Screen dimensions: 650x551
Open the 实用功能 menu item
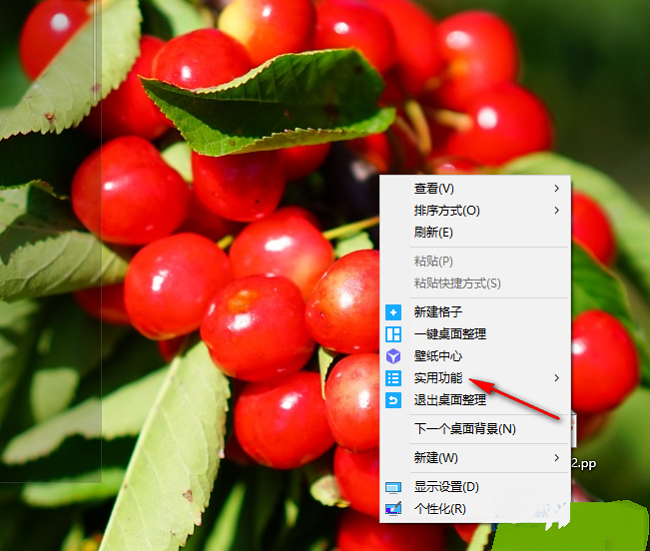tap(475, 378)
